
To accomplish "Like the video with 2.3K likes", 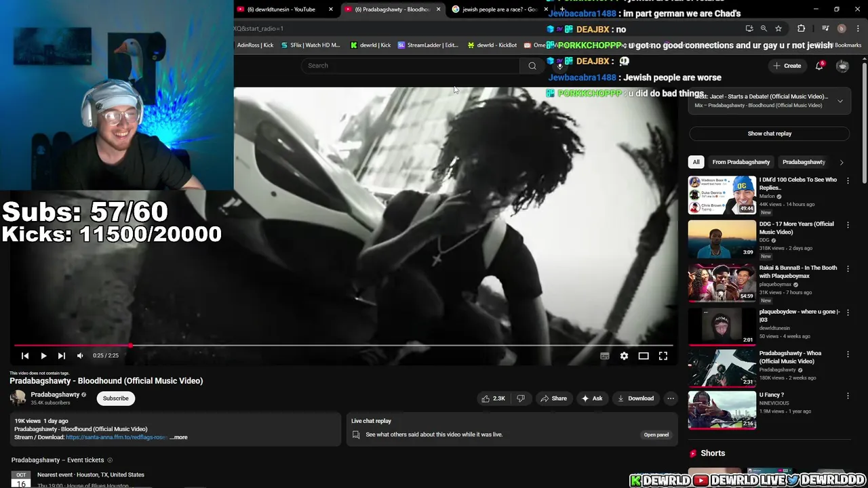I will pyautogui.click(x=494, y=399).
